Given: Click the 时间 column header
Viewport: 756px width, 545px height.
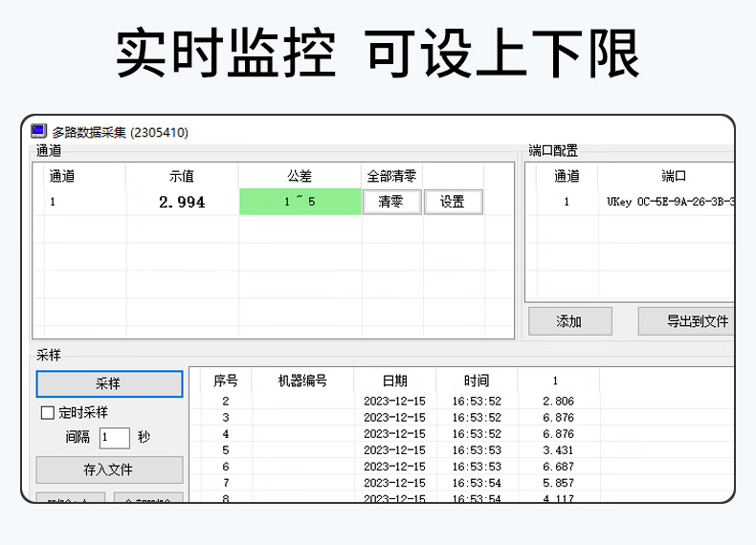Looking at the screenshot, I should 477,381.
